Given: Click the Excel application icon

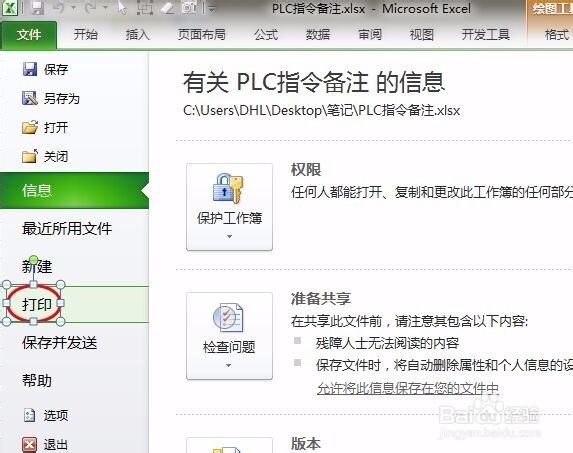Looking at the screenshot, I should 10,8.
